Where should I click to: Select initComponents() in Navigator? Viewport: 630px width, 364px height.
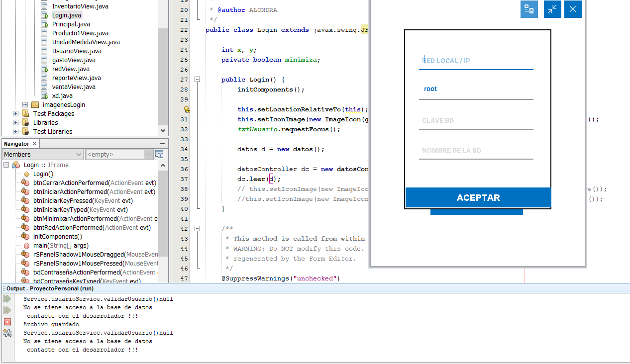(58, 237)
